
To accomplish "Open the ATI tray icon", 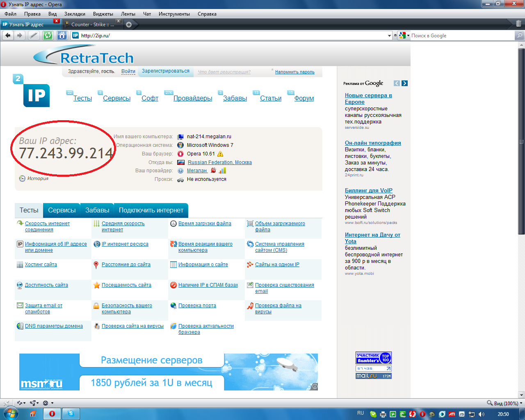I will [452, 414].
